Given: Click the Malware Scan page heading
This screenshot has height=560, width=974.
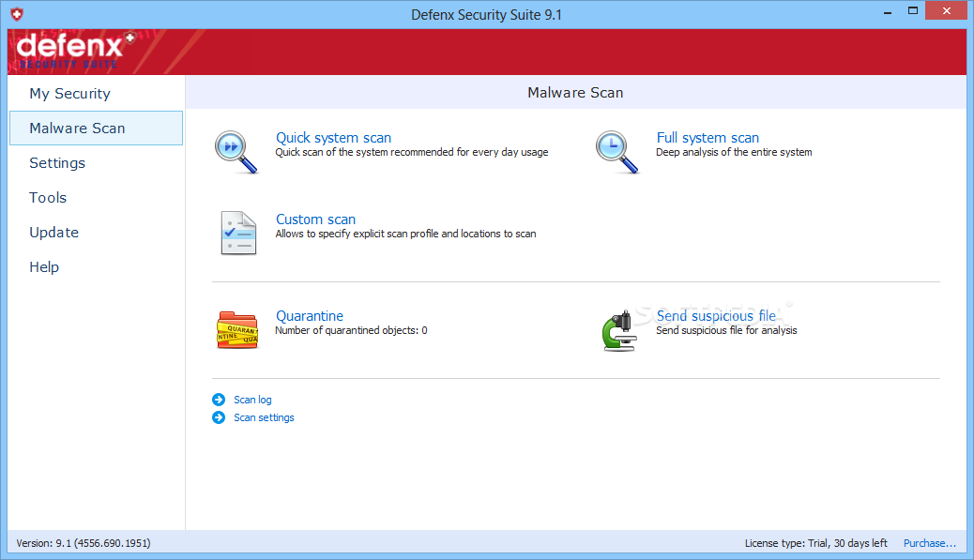Looking at the screenshot, I should pyautogui.click(x=575, y=93).
